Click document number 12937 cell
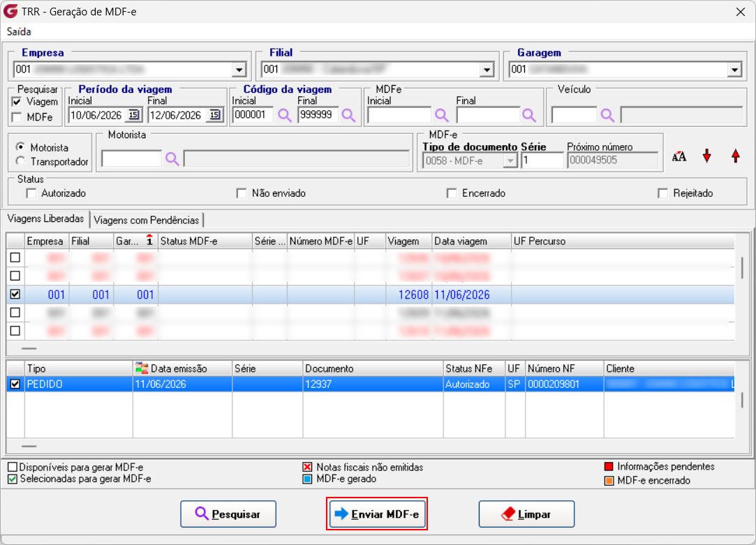This screenshot has height=545, width=756. pyautogui.click(x=373, y=384)
